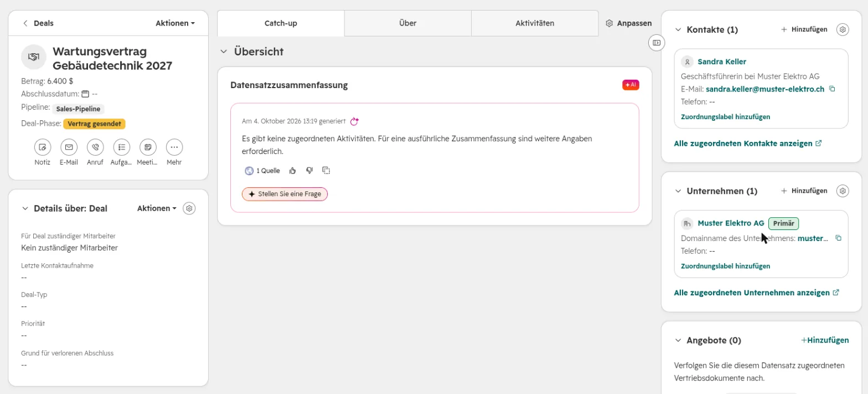868x394 pixels.
Task: Open the Muster Elektro AG company link
Action: click(731, 223)
